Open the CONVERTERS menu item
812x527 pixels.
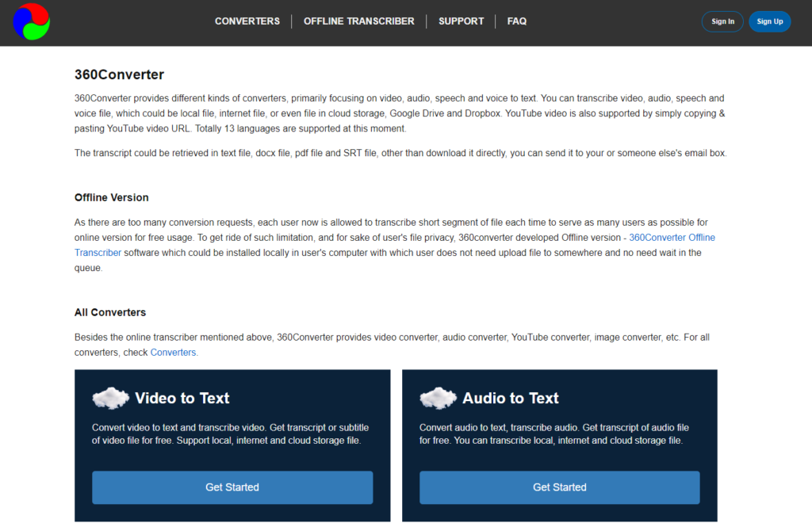pyautogui.click(x=247, y=21)
